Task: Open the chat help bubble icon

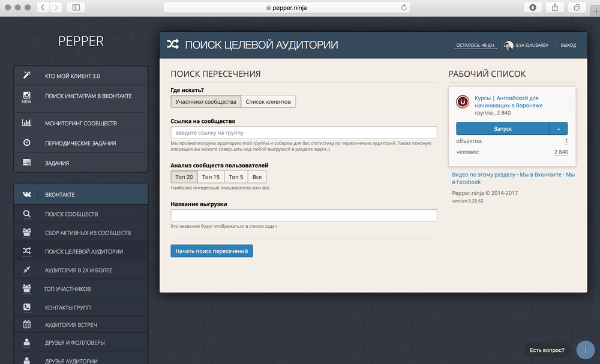Action: pyautogui.click(x=585, y=350)
